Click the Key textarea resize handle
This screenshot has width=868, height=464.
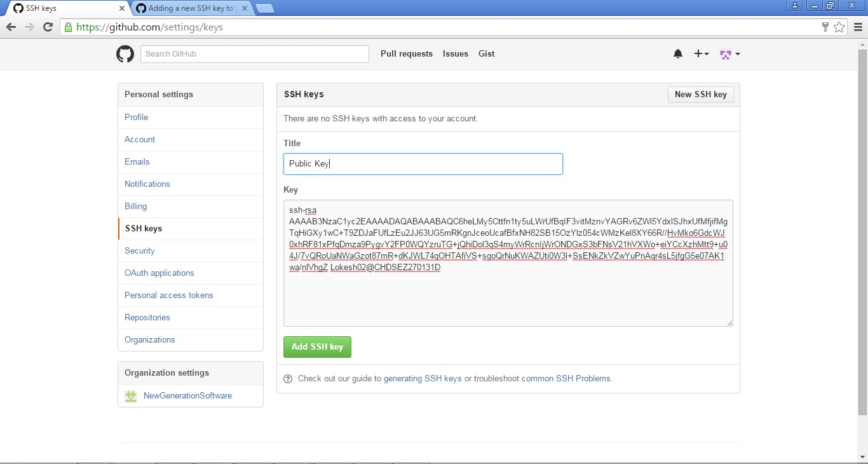point(729,323)
